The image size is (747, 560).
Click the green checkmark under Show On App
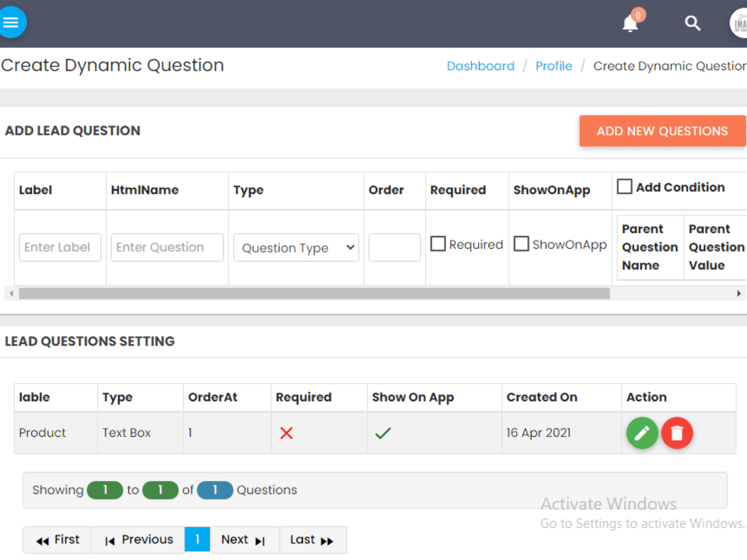click(x=383, y=433)
